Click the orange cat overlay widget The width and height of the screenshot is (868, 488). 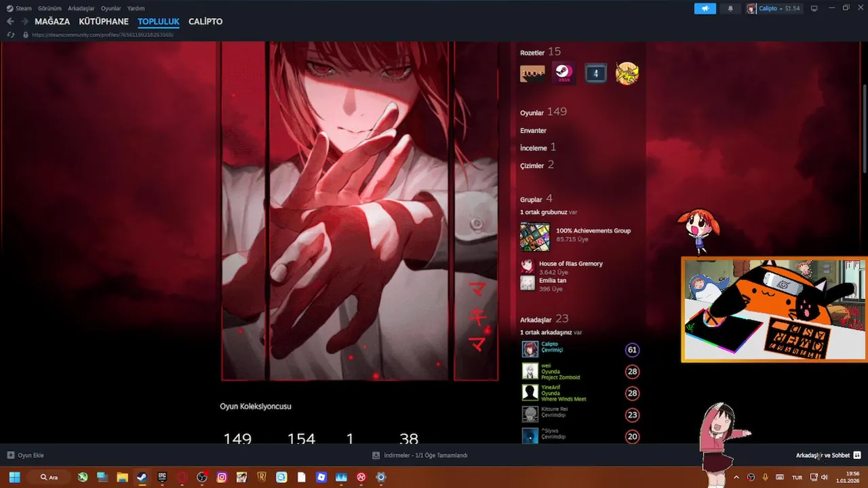click(774, 310)
